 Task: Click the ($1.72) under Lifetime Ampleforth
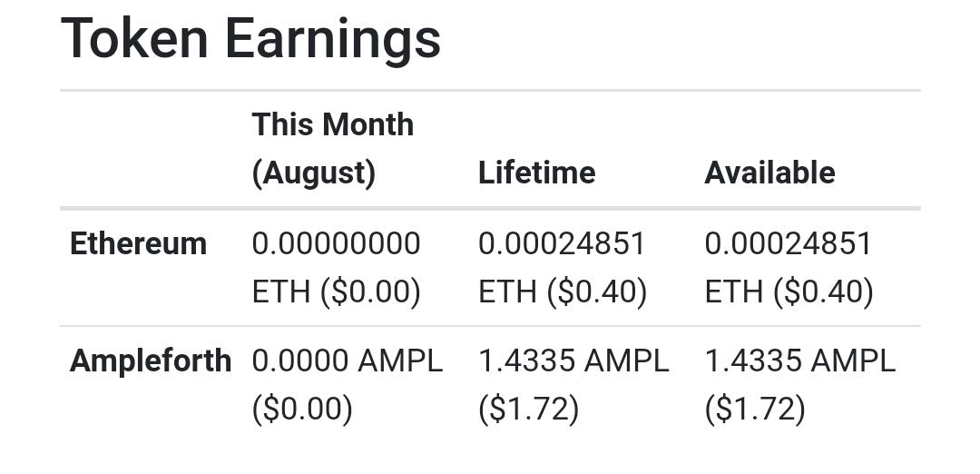(x=529, y=409)
